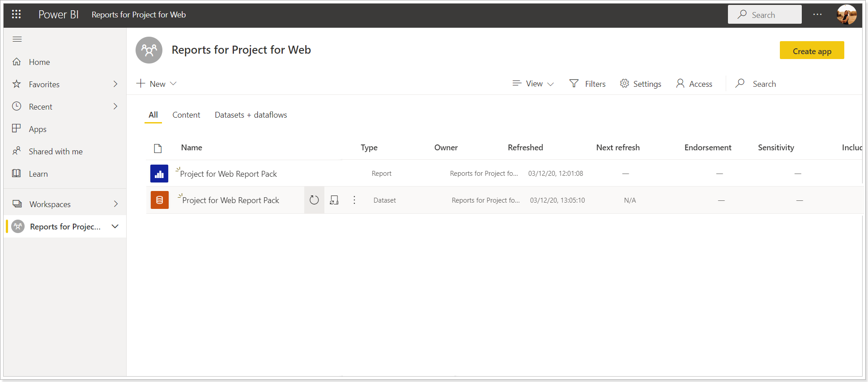This screenshot has width=868, height=382.
Task: Click the file type column icon
Action: point(157,148)
